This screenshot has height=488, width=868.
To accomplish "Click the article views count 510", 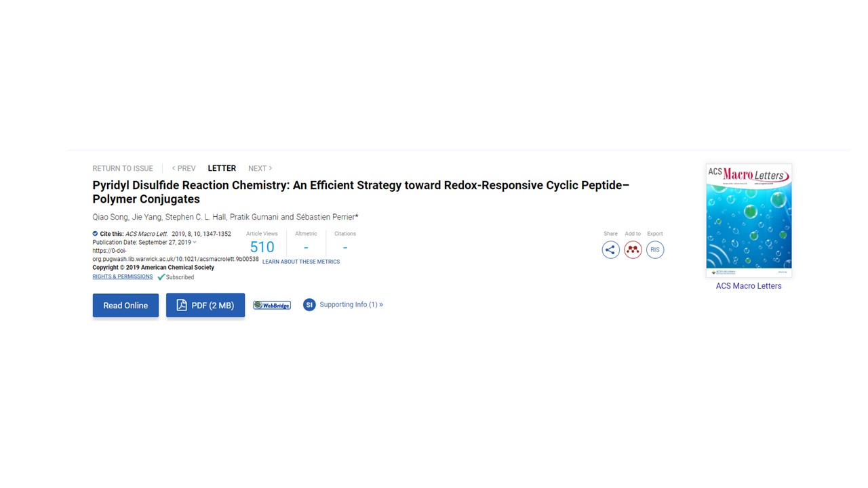I will (262, 247).
